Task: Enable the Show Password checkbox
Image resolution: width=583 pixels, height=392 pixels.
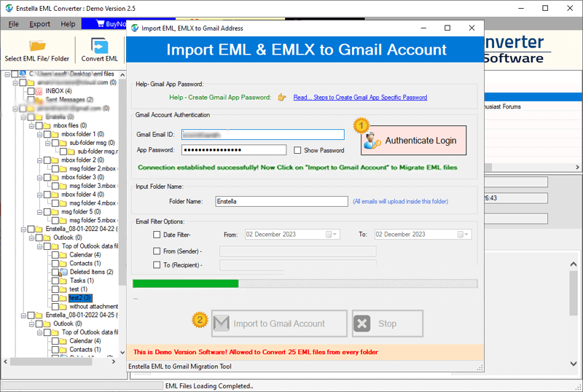Action: pyautogui.click(x=297, y=150)
